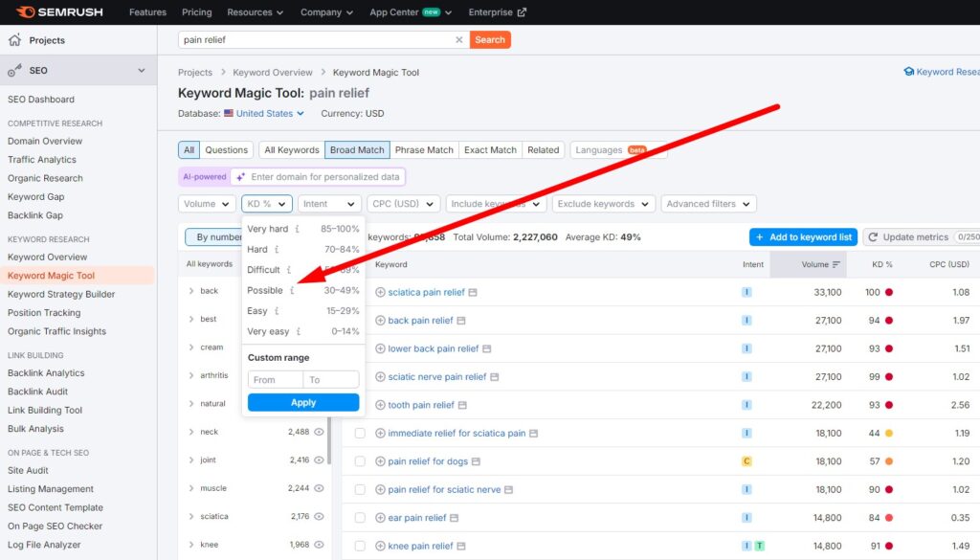Open SERP icon beside knee pain relief
The height and width of the screenshot is (560, 980).
[x=460, y=546]
